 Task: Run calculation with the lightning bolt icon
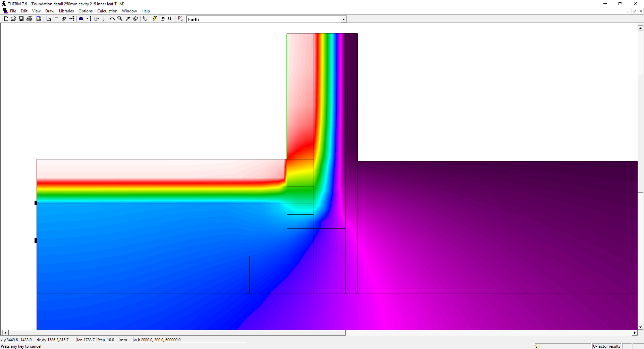(155, 19)
